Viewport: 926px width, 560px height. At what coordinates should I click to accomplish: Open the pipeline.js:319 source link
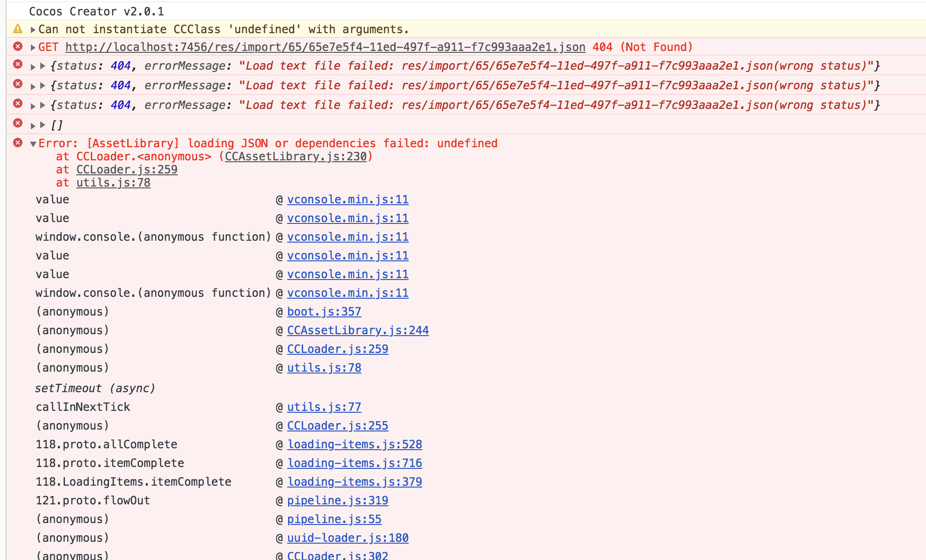(x=337, y=501)
